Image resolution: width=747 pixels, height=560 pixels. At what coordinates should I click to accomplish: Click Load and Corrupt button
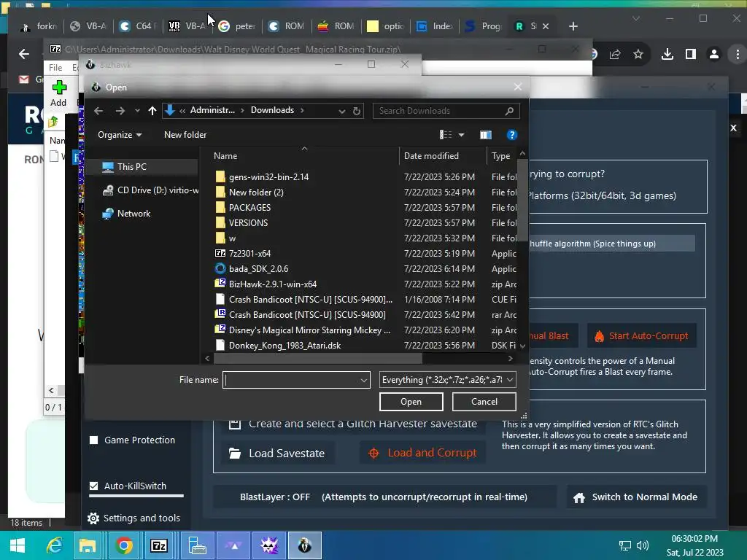click(422, 453)
